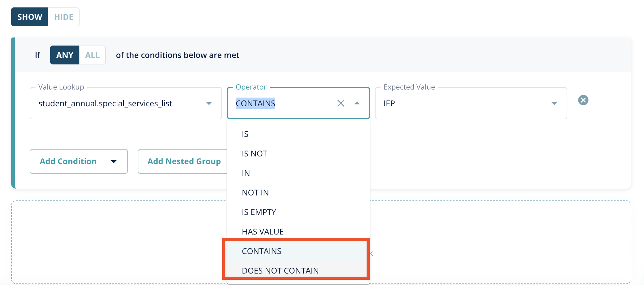Pick the IN operator option
Viewport: 644px width, 285px height.
pyautogui.click(x=246, y=173)
